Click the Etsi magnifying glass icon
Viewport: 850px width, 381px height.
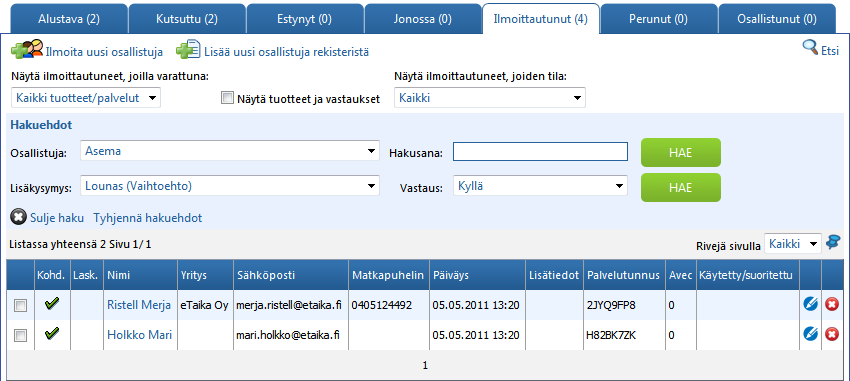tap(810, 48)
